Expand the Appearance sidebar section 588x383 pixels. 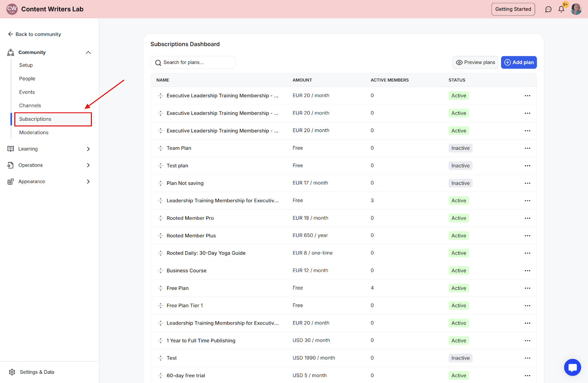coord(88,181)
